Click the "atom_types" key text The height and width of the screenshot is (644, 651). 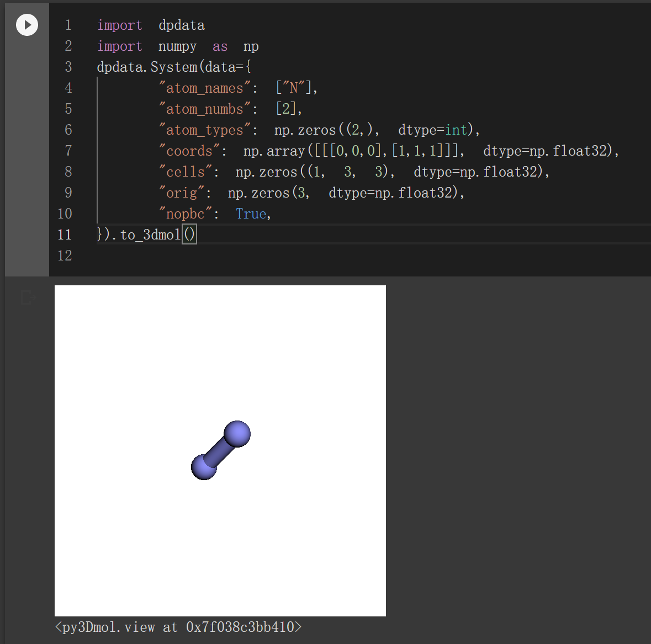coord(204,130)
